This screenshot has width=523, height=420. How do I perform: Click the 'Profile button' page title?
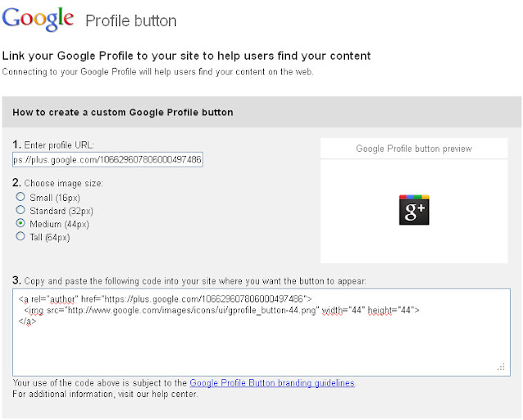(x=131, y=20)
